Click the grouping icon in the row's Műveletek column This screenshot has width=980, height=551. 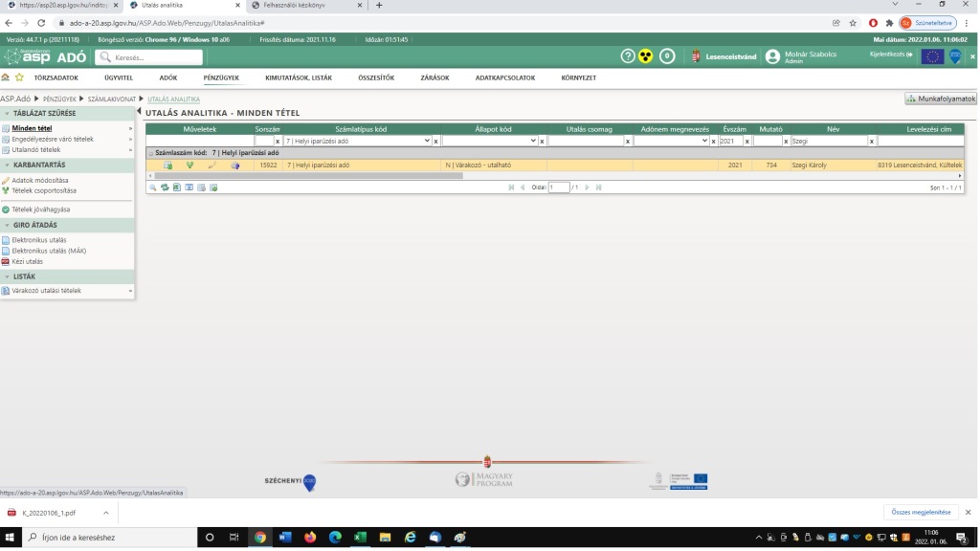pos(190,165)
